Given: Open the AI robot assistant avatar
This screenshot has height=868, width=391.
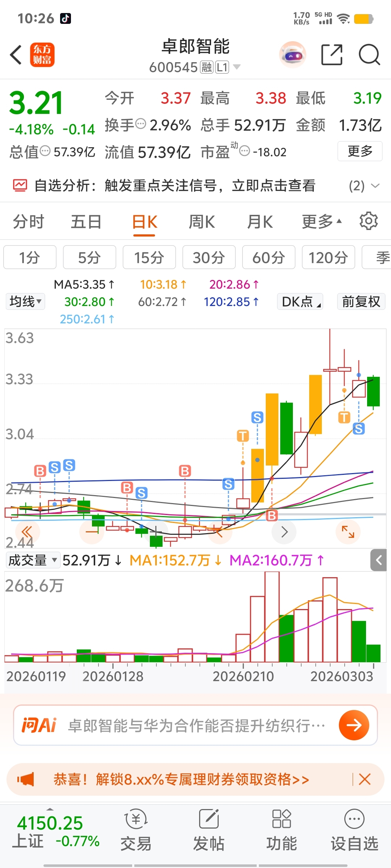Looking at the screenshot, I should (293, 55).
